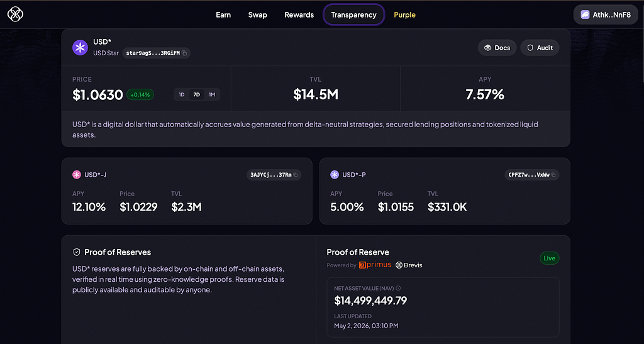Viewport: 644px width, 344px height.
Task: Open the Earn tab
Action: click(223, 14)
